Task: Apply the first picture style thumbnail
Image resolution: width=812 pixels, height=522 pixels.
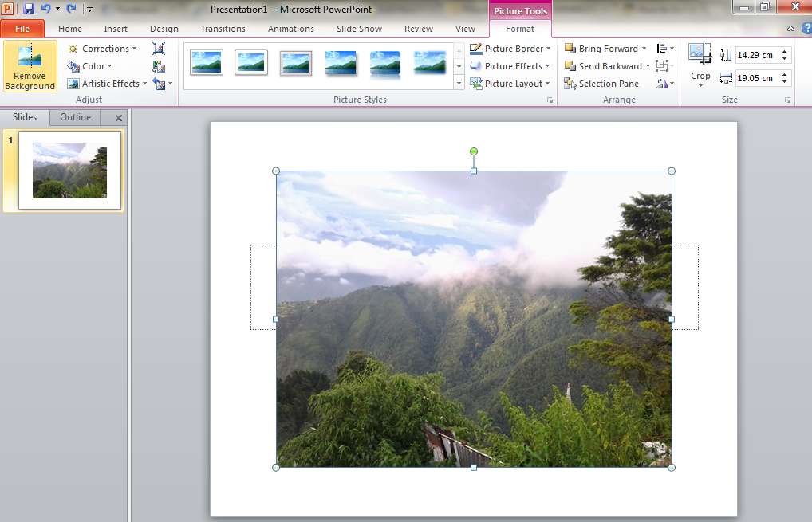Action: click(207, 63)
